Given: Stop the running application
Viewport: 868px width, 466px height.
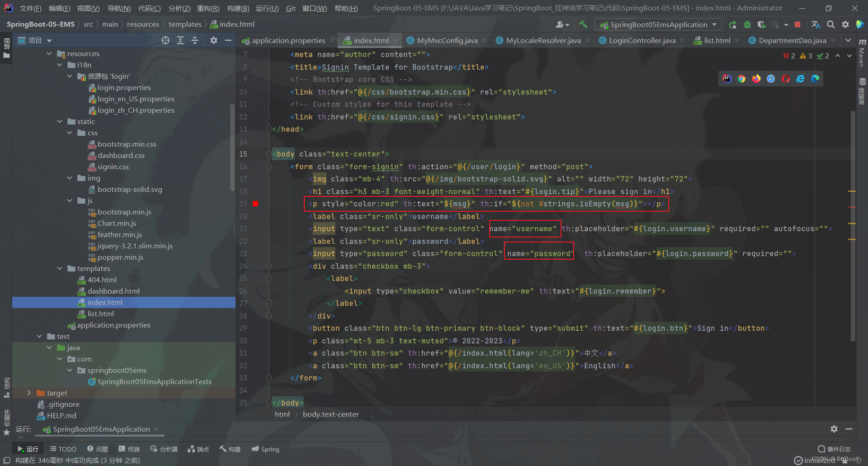Looking at the screenshot, I should (x=797, y=24).
